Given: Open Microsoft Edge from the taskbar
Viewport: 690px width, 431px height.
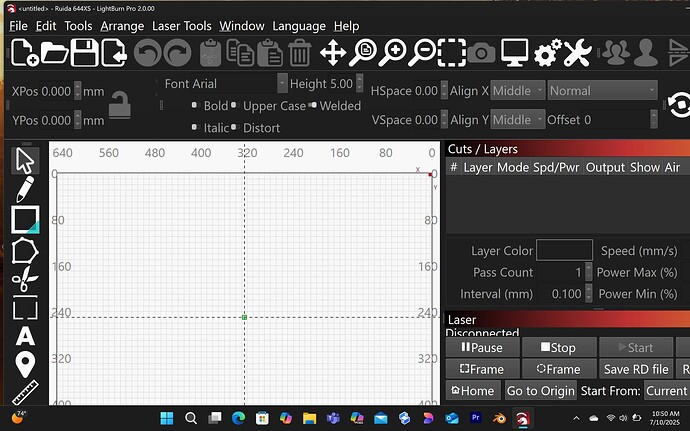Looking at the screenshot, I should 238,418.
